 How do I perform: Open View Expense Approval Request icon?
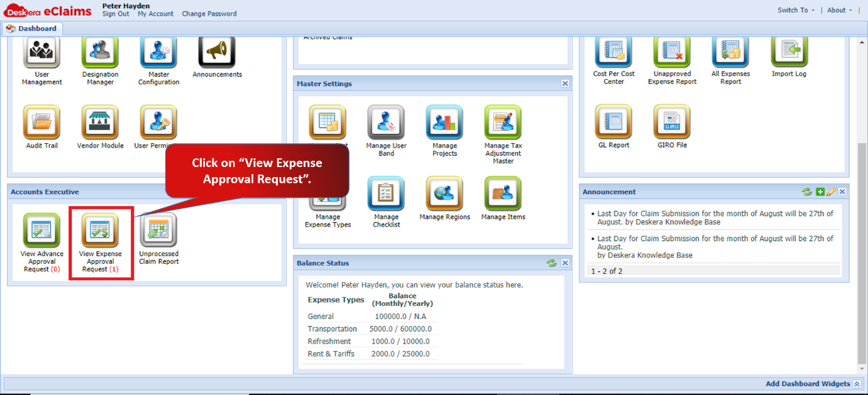pyautogui.click(x=101, y=230)
